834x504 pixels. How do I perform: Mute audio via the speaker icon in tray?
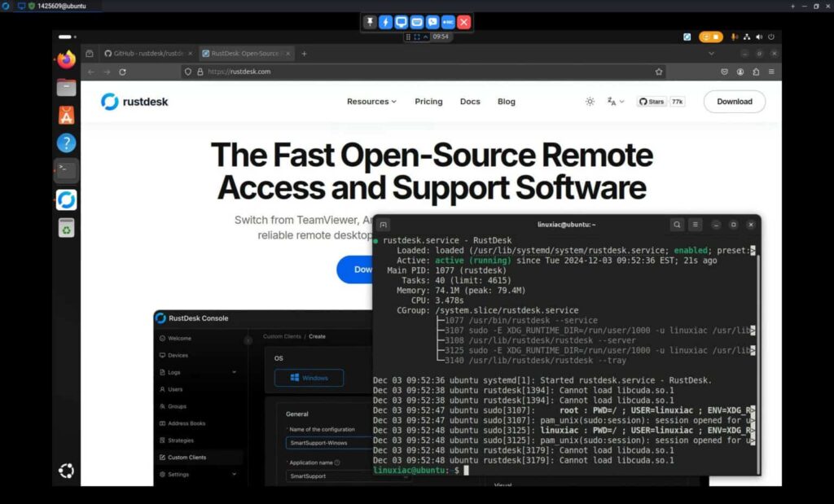click(758, 37)
